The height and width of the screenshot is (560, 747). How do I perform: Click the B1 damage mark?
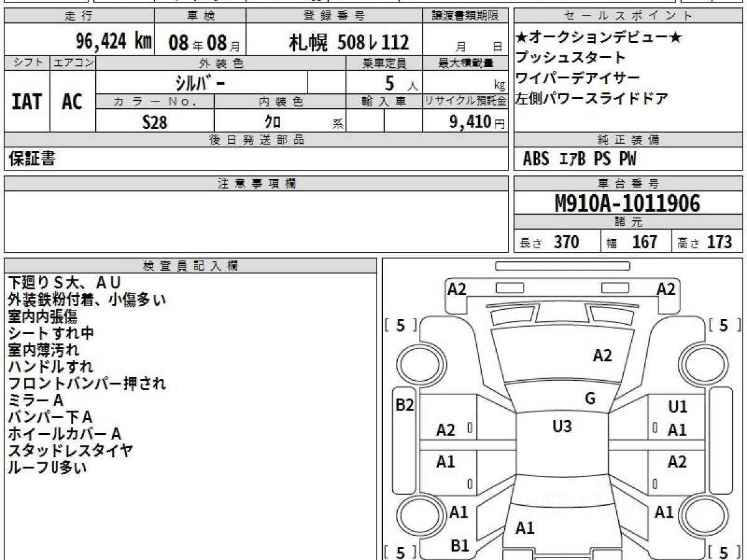459,546
